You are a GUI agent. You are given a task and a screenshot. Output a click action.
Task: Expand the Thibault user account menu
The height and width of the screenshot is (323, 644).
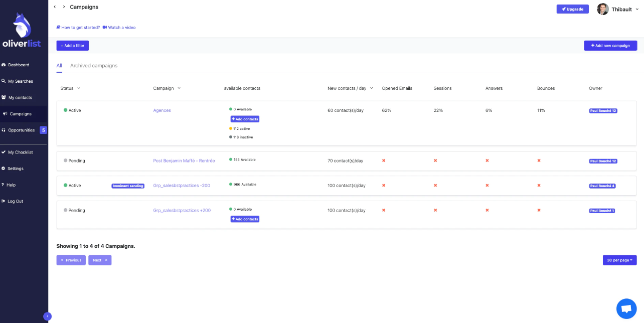[x=637, y=9]
